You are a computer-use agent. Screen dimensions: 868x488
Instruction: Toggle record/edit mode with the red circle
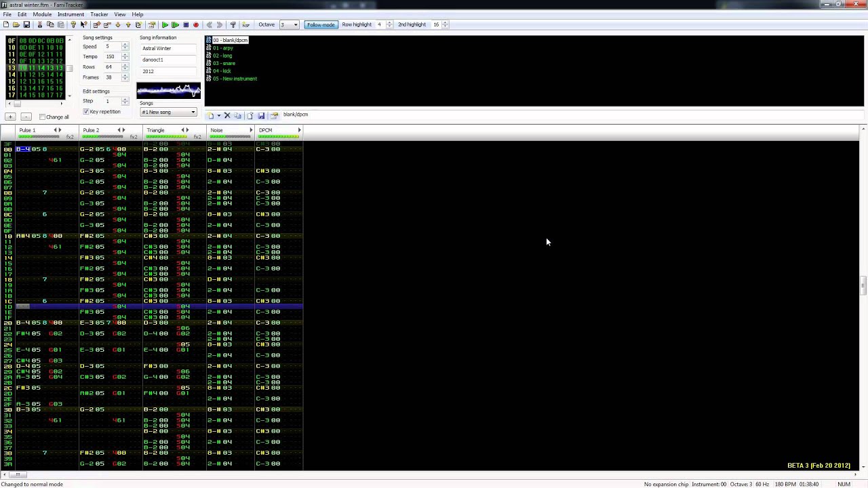[196, 24]
